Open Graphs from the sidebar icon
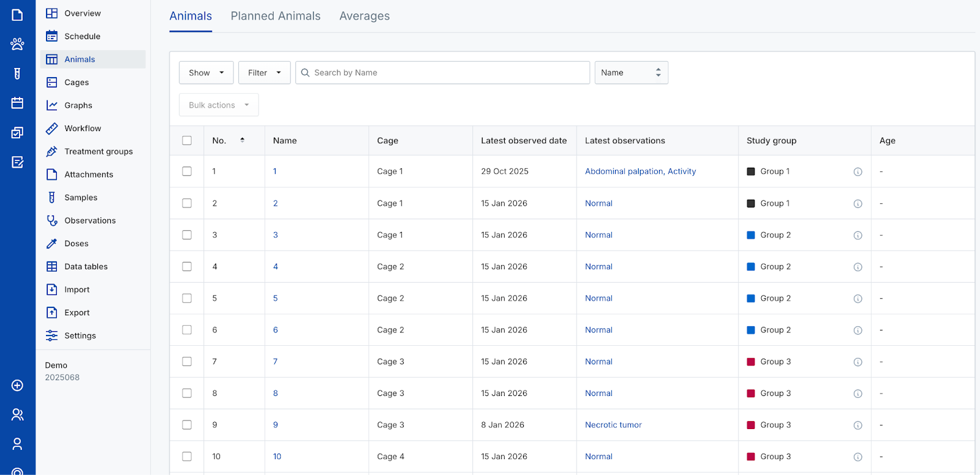 (52, 105)
